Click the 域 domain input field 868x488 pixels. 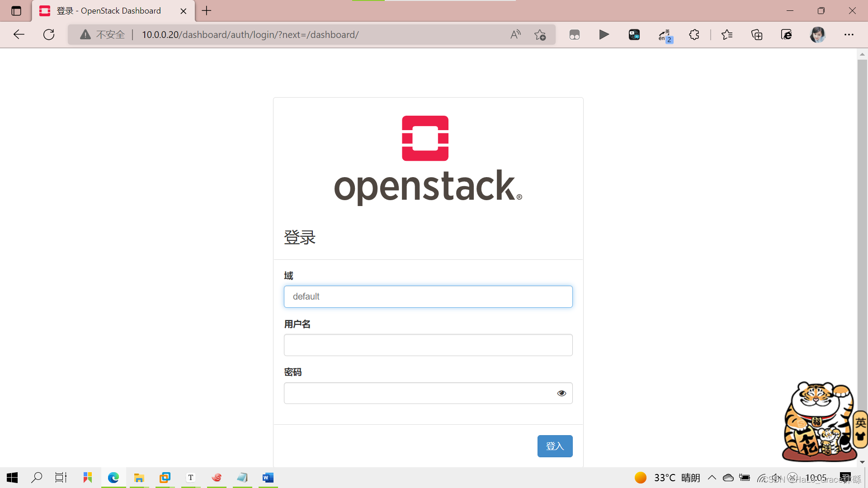428,296
